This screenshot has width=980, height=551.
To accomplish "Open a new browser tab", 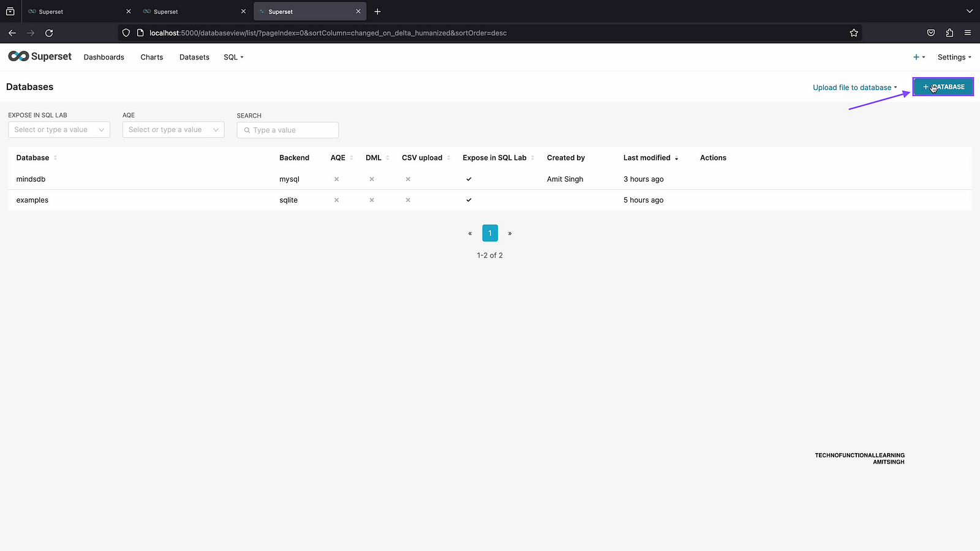I will click(x=377, y=12).
